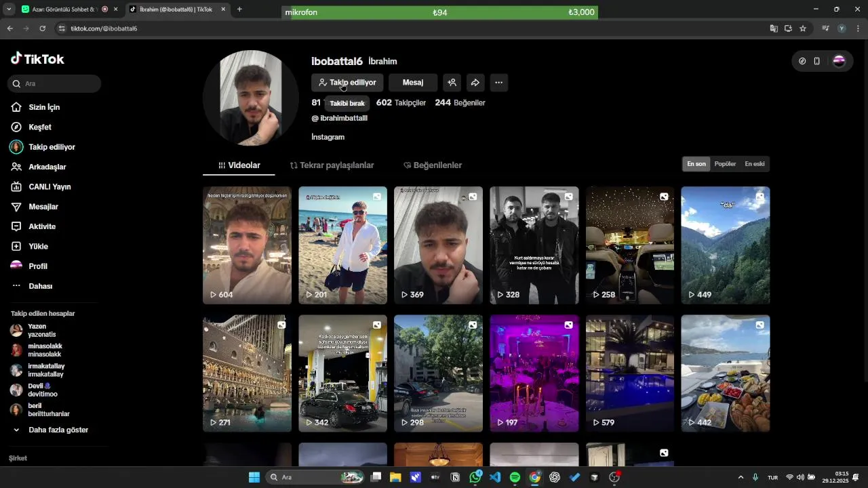This screenshot has height=488, width=868.
Task: Open the yacht breakfast video with 442 views
Action: pyautogui.click(x=725, y=373)
